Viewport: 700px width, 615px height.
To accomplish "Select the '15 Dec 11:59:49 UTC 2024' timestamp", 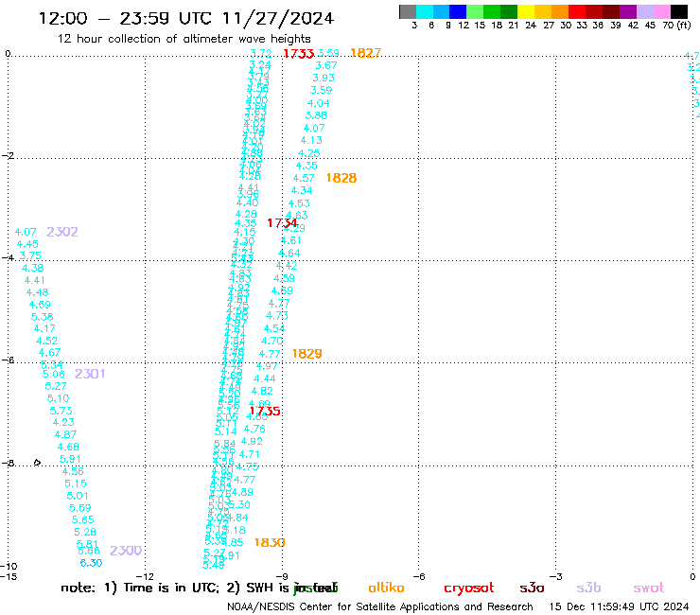I will [620, 606].
